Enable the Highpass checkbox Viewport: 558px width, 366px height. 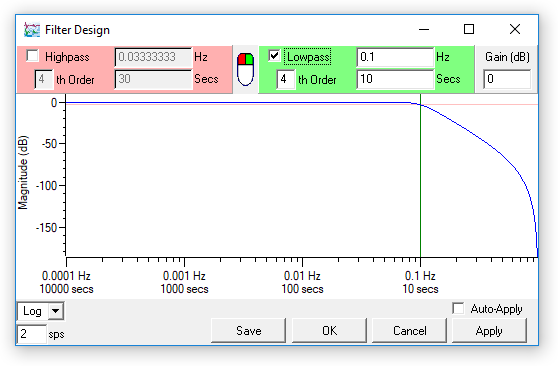(x=32, y=56)
